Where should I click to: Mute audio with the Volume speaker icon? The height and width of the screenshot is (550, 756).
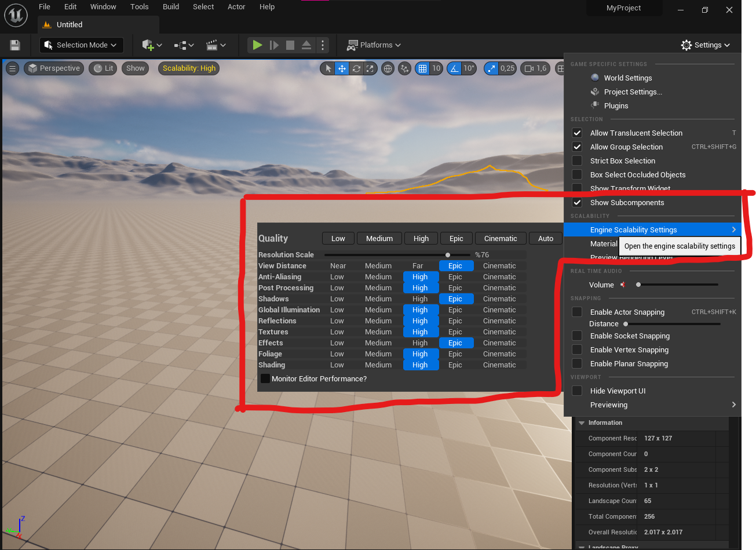tap(623, 285)
